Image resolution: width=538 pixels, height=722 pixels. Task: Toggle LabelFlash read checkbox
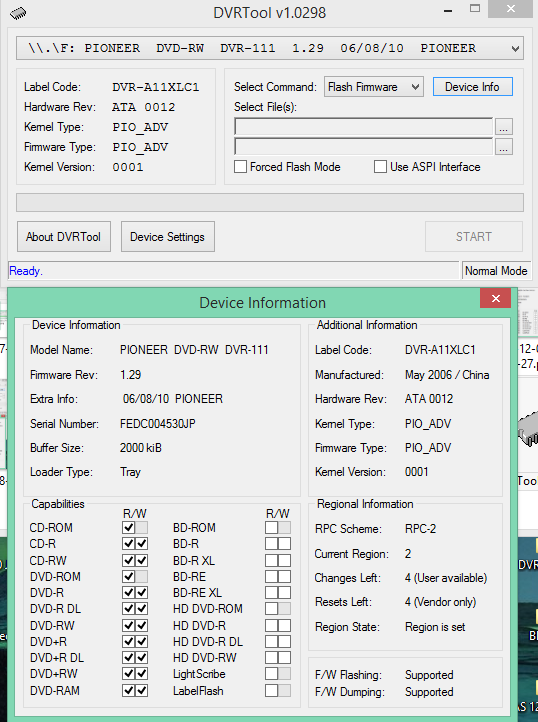point(271,690)
